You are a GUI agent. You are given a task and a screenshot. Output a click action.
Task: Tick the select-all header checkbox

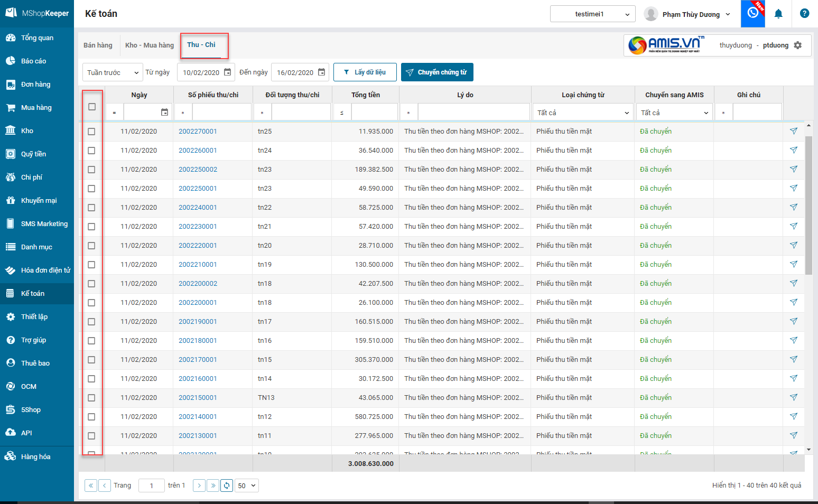pyautogui.click(x=92, y=107)
